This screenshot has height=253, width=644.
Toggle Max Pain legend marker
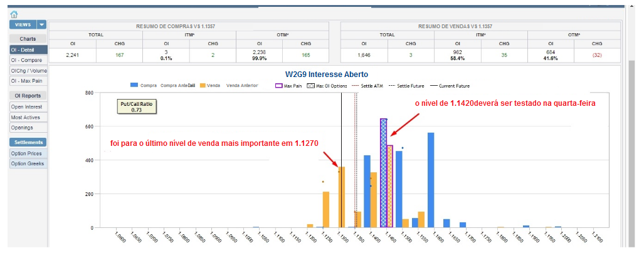coord(279,86)
